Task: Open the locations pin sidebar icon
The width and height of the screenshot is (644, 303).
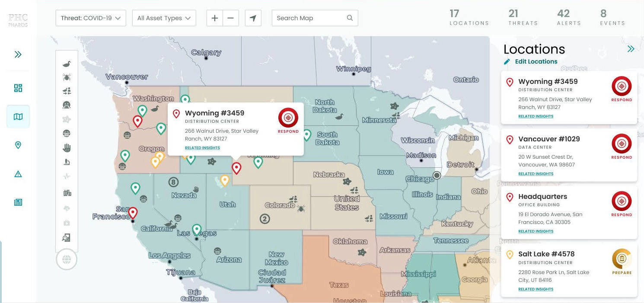Action: 18,145
